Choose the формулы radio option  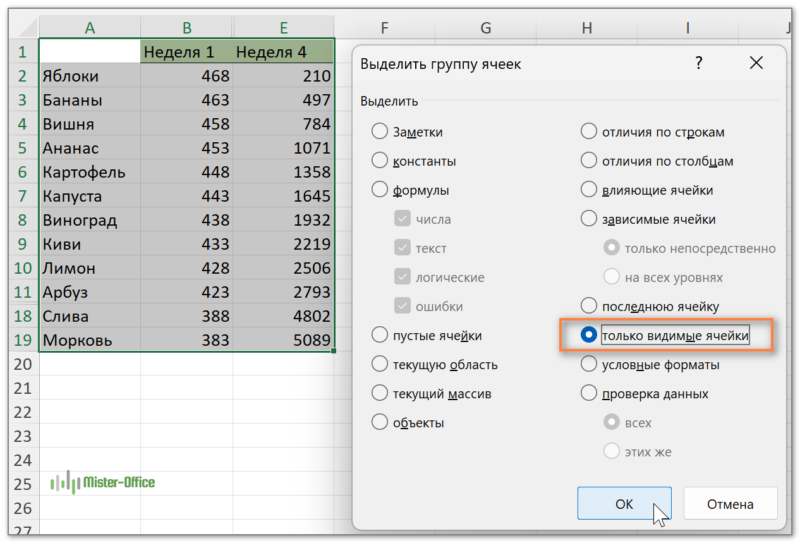(380, 190)
